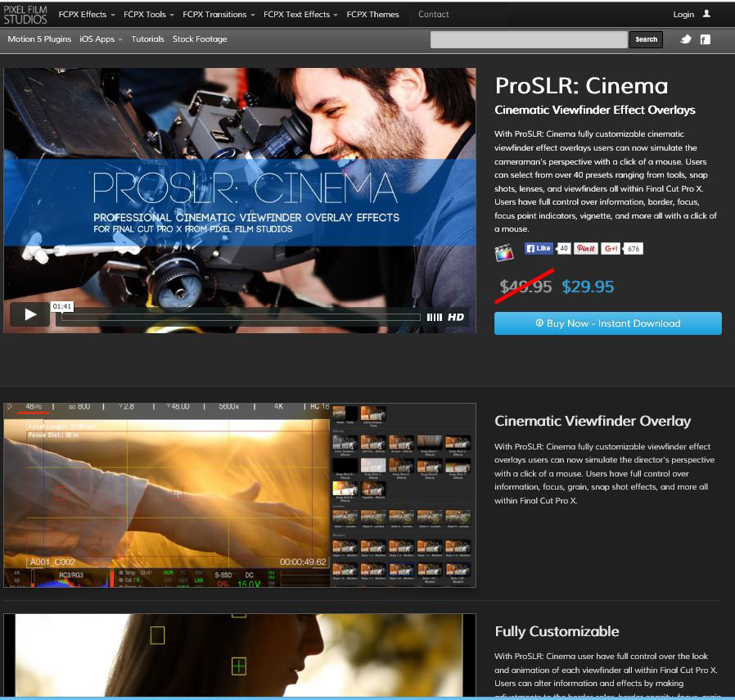Open the Tutorials menu item

click(x=147, y=38)
